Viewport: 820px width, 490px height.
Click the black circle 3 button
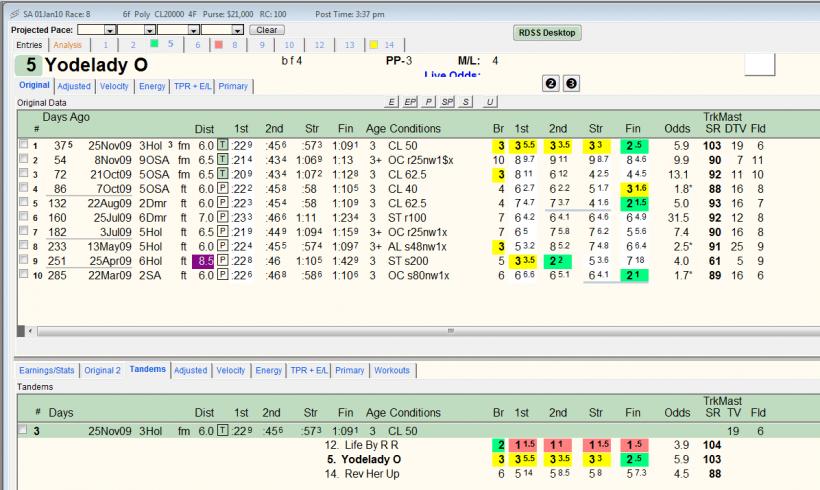571,84
